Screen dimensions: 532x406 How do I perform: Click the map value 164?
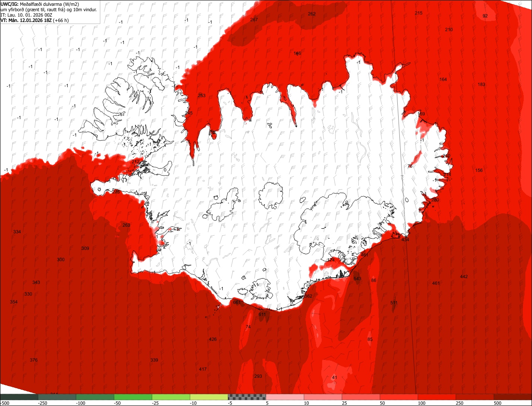443,79
